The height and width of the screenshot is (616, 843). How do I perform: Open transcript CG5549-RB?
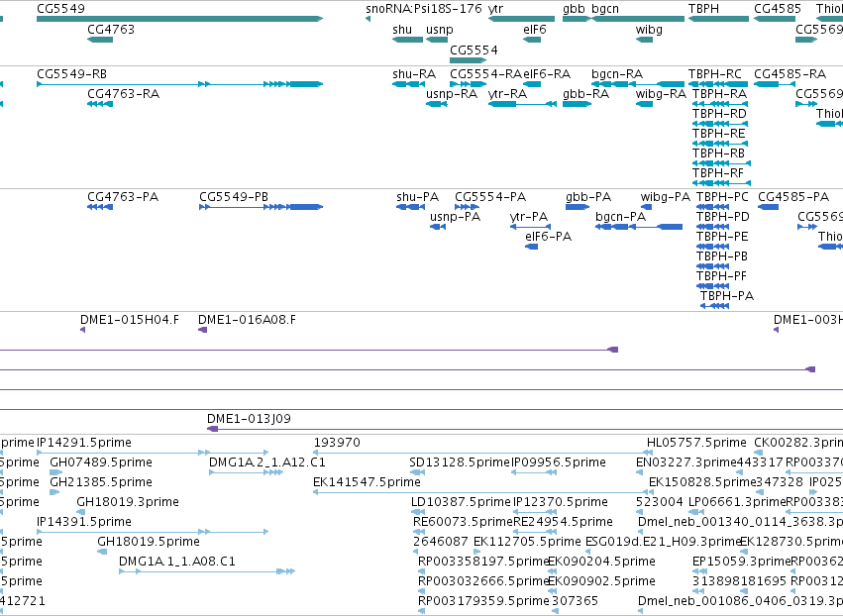click(x=71, y=73)
